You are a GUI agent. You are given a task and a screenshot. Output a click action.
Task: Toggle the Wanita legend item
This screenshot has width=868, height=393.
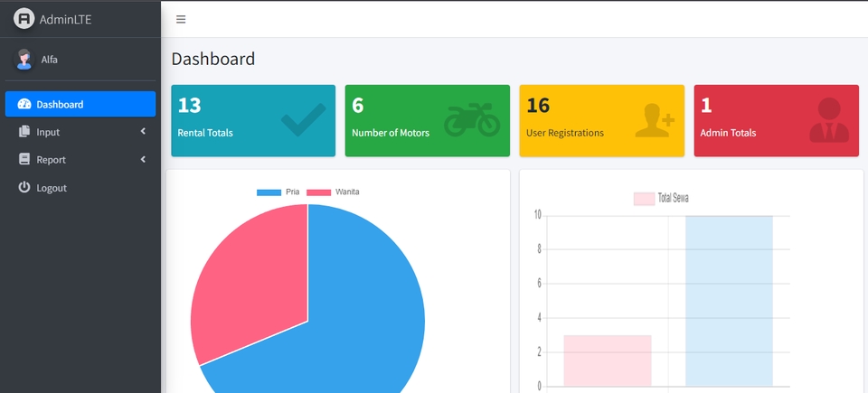tap(333, 192)
